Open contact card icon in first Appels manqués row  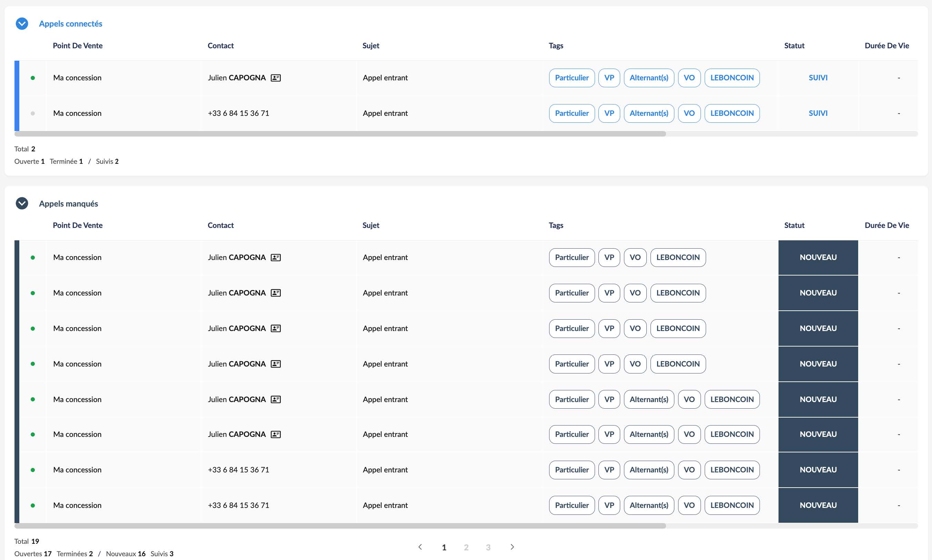(276, 257)
